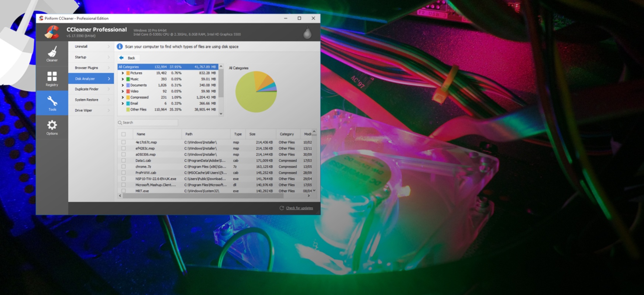This screenshot has height=295, width=644.
Task: Tick the select-all checkbox in header row
Action: (x=124, y=134)
